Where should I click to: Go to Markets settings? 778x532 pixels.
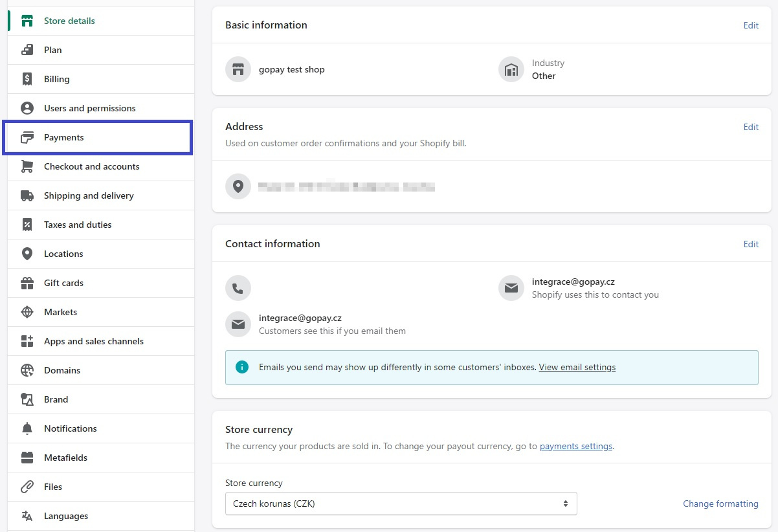pos(101,312)
